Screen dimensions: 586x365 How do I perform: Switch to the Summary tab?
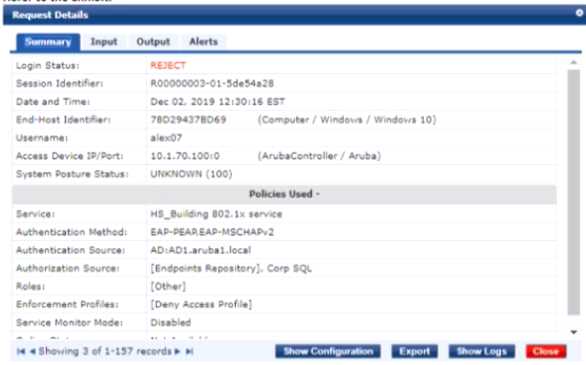[48, 42]
